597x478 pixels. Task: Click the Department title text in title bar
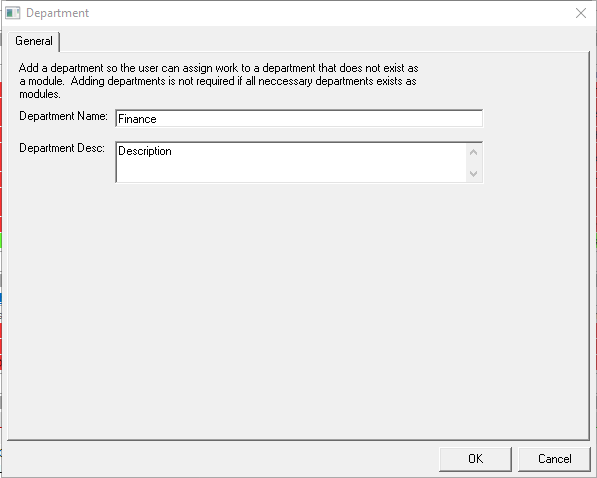57,13
